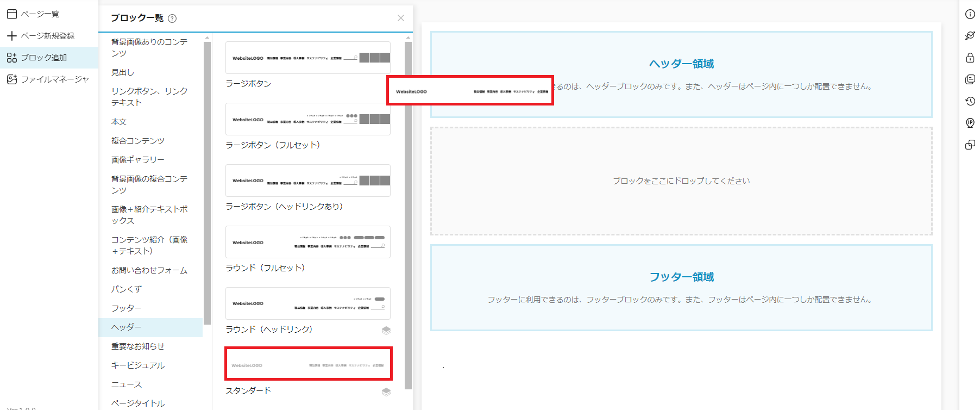Click scroll-up arrow of thumbnails list
The image size is (980, 410).
point(409,38)
